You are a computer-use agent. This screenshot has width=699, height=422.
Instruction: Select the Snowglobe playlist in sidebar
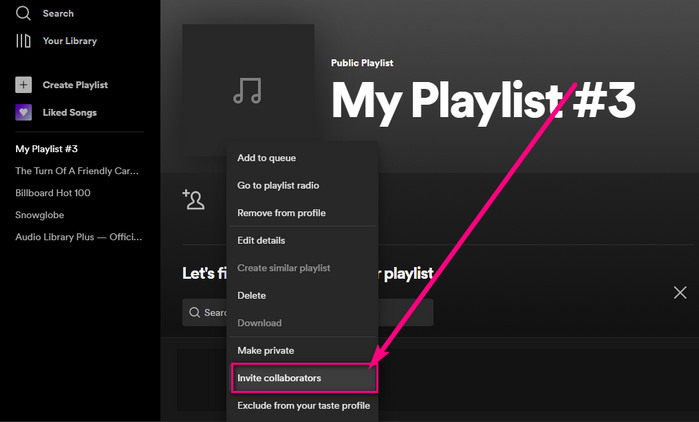pyautogui.click(x=40, y=215)
